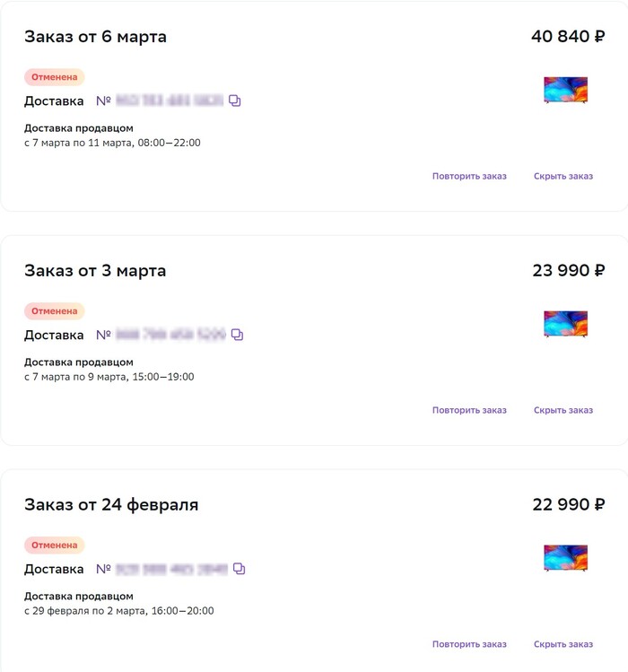The height and width of the screenshot is (672, 628).
Task: Repeat the February 24 order
Action: point(469,644)
